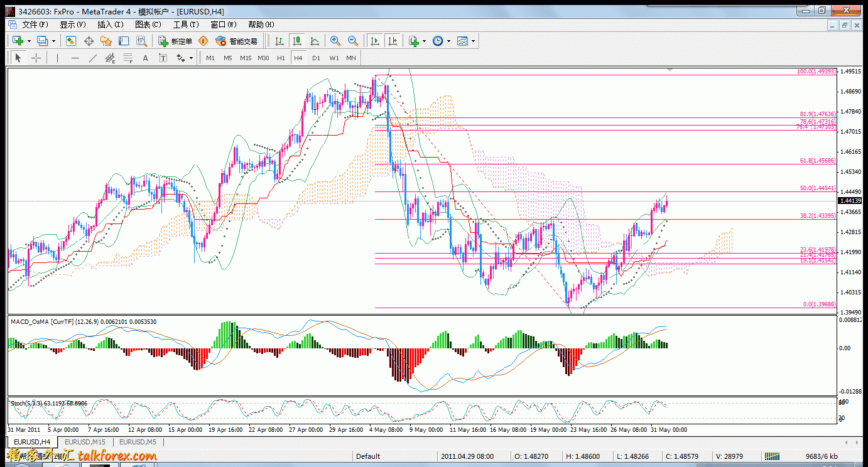
Task: Switch to H1 timeframe
Action: (x=281, y=58)
